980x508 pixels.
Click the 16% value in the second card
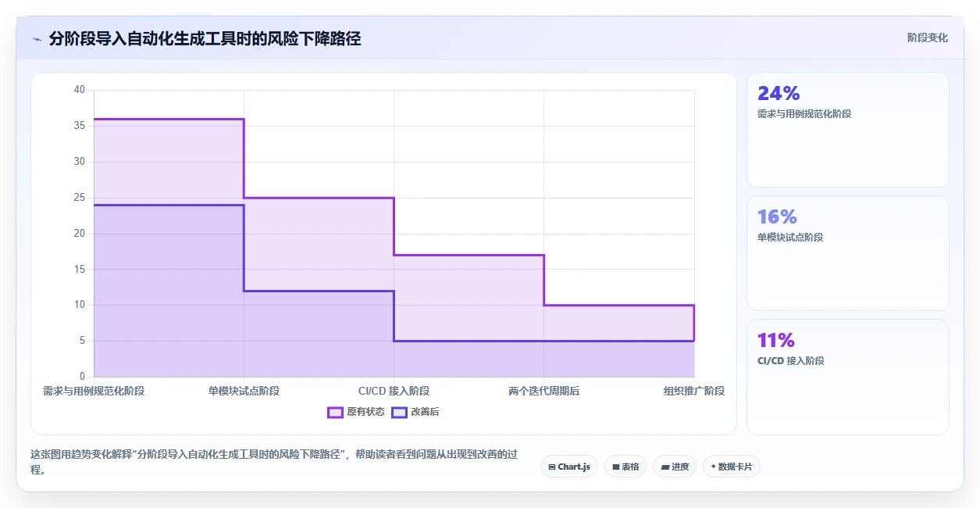[777, 217]
